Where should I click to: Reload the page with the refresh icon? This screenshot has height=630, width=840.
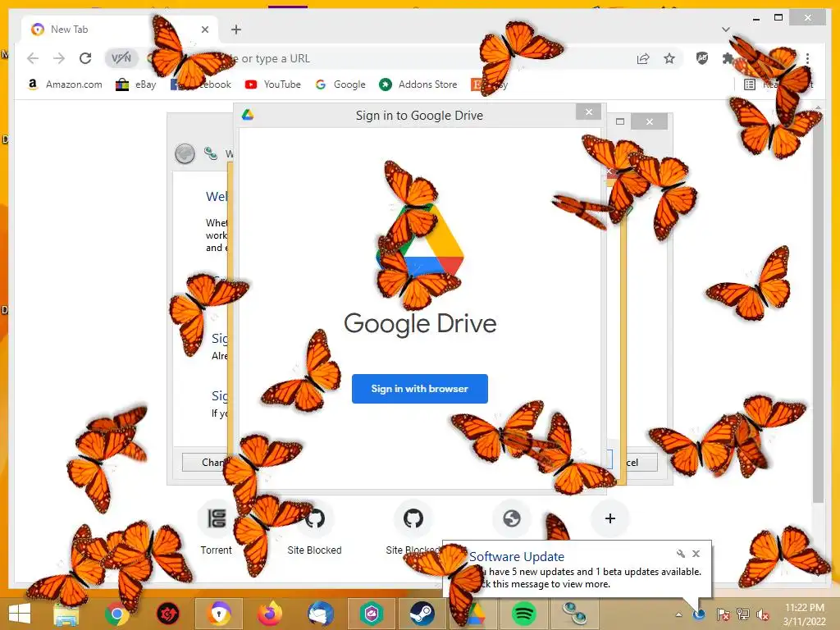pyautogui.click(x=85, y=58)
